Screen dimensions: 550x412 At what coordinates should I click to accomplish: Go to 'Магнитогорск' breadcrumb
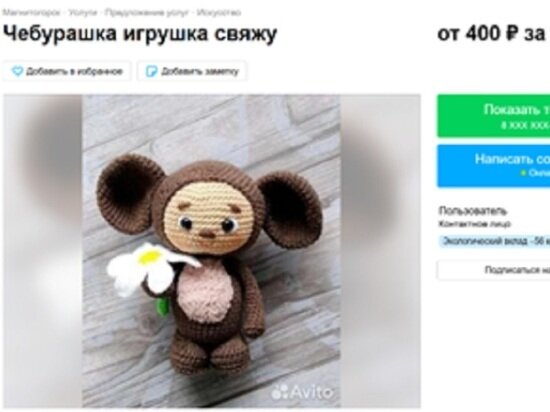tap(32, 13)
